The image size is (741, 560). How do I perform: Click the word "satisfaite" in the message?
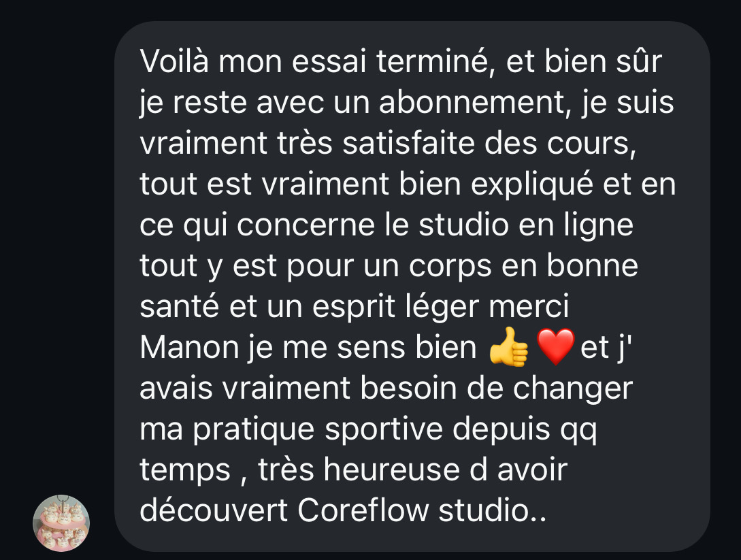coord(408,143)
